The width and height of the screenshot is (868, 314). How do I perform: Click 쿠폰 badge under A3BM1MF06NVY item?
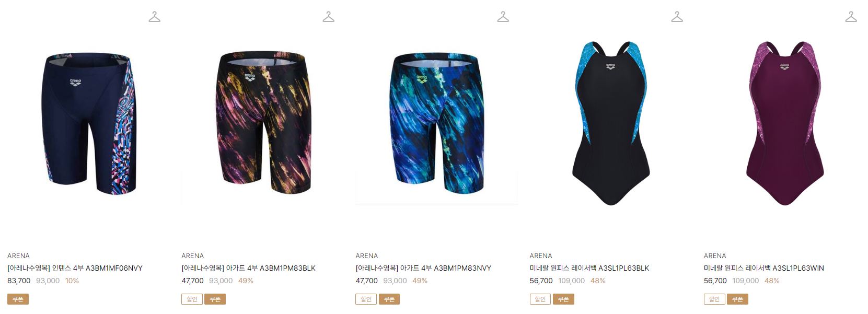pos(18,299)
